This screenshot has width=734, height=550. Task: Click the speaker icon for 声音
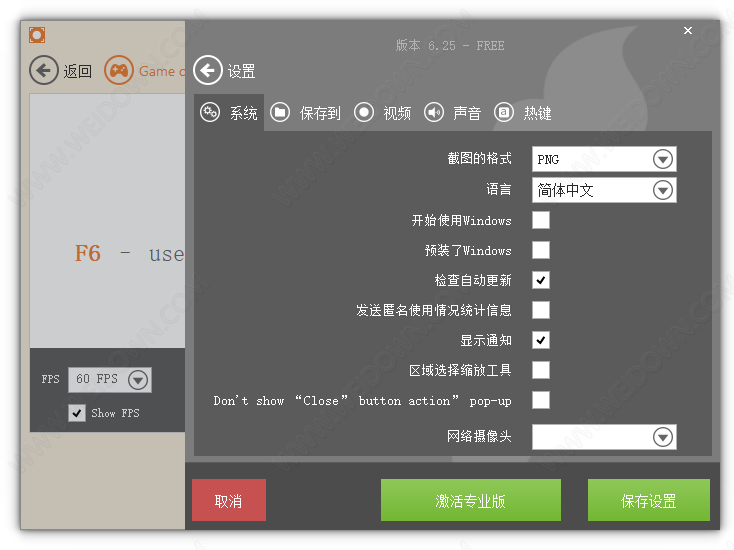click(x=433, y=112)
